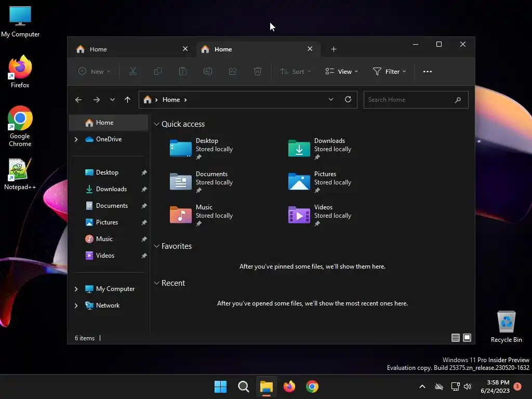Select Pictures in navigation pane
This screenshot has height=399, width=532.
[109, 222]
